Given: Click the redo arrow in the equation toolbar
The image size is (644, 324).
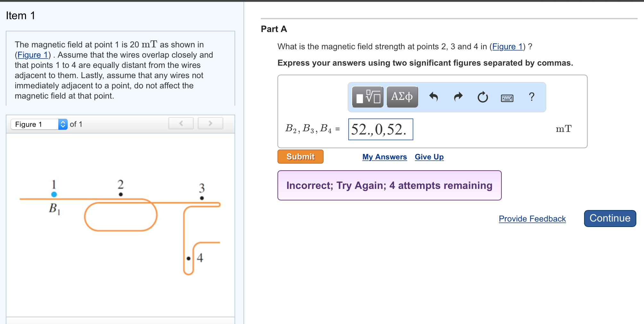Looking at the screenshot, I should tap(458, 97).
